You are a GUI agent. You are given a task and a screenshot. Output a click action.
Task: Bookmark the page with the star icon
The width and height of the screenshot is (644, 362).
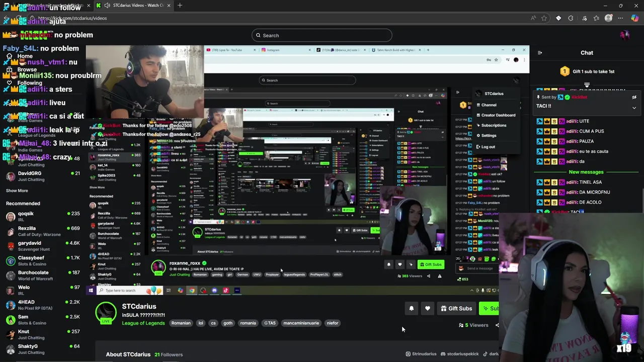544,18
